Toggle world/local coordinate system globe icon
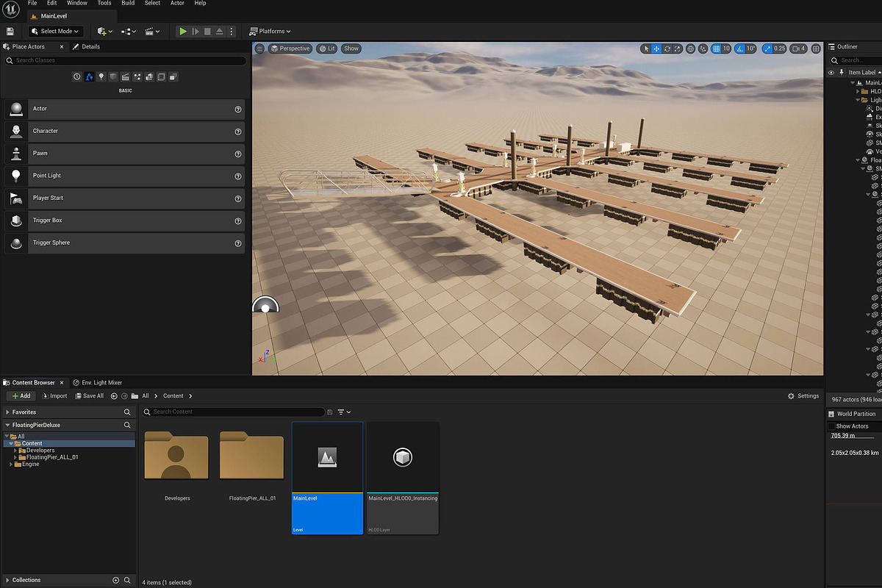The image size is (882, 588). pos(690,49)
